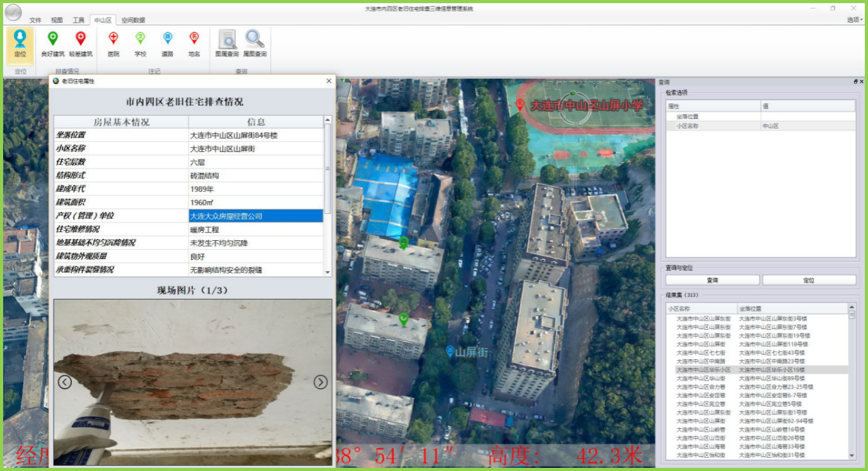Close the 老旧住宅属性 dialog
The image size is (868, 471).
[329, 81]
